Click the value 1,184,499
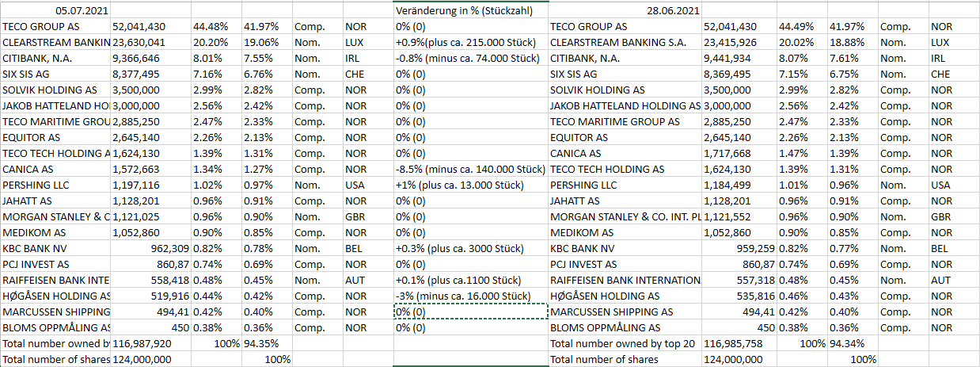This screenshot has width=980, height=367. coord(739,185)
